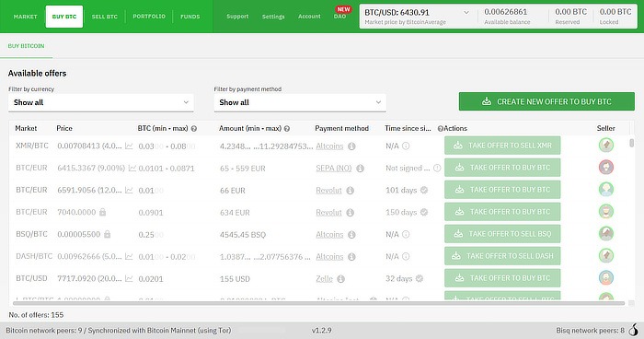Sort by Market column header

[26, 128]
